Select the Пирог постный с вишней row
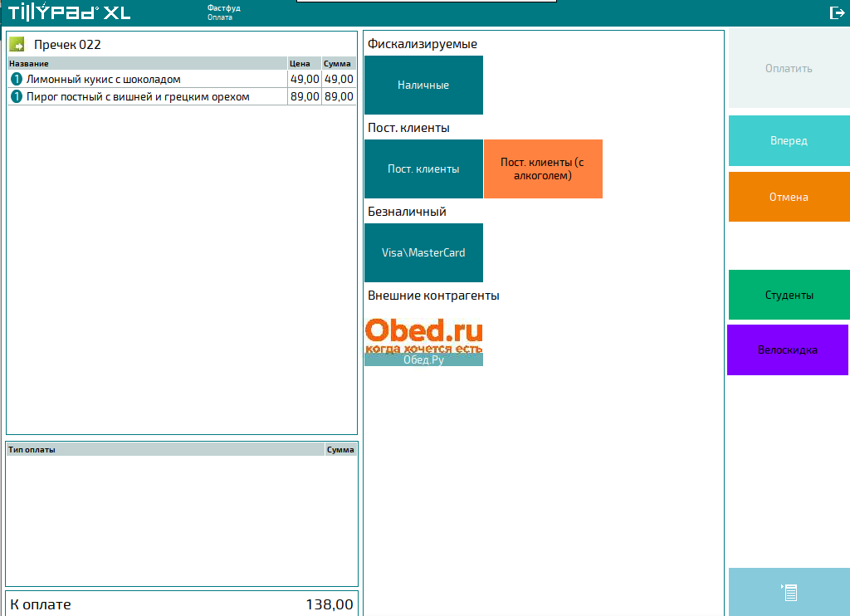850x616 pixels. pos(149,97)
